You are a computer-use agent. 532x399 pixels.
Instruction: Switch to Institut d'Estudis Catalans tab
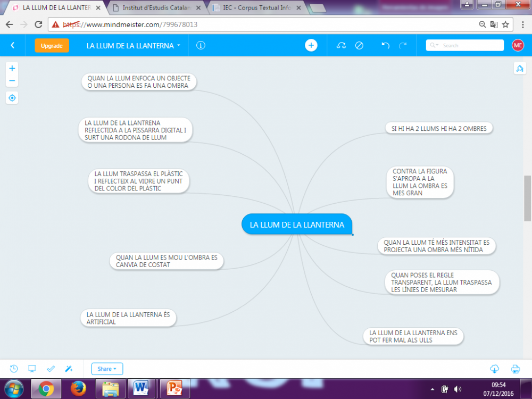tap(158, 8)
